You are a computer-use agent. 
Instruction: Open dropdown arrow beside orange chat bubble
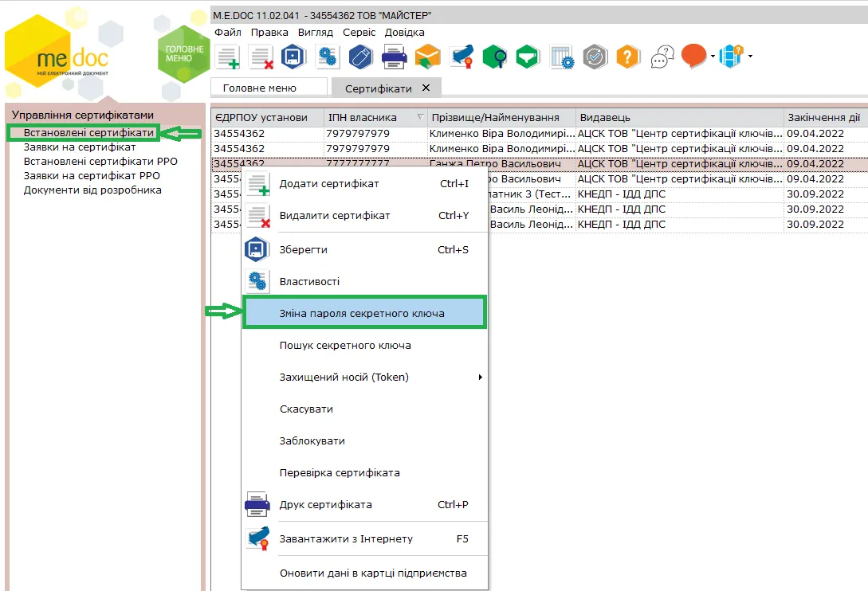(713, 57)
